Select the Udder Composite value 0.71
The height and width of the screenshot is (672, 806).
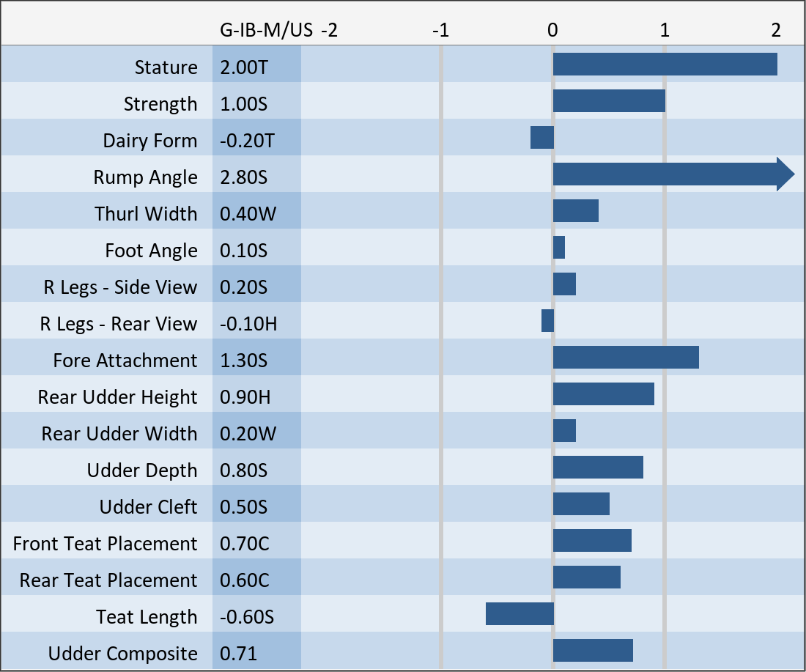(239, 654)
